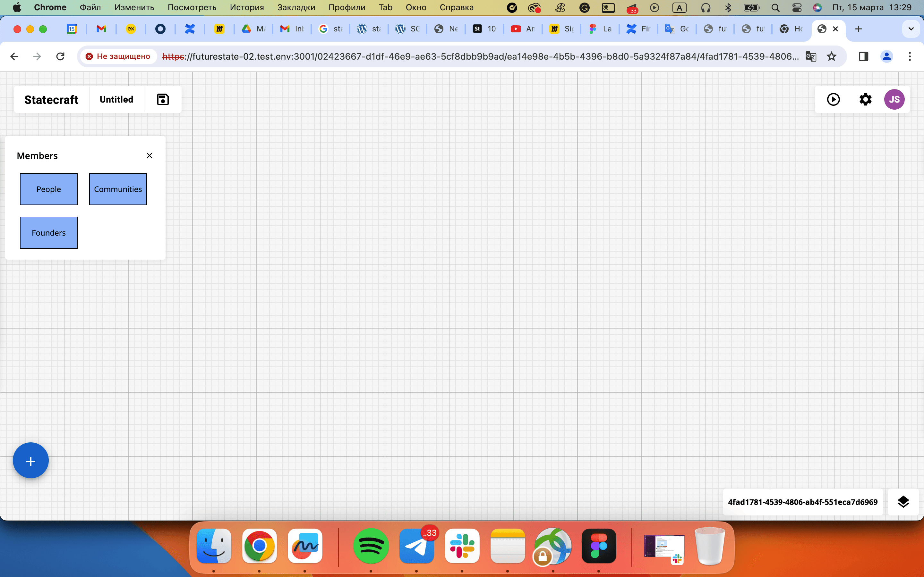Click the translate page icon
924x577 pixels.
[811, 56]
